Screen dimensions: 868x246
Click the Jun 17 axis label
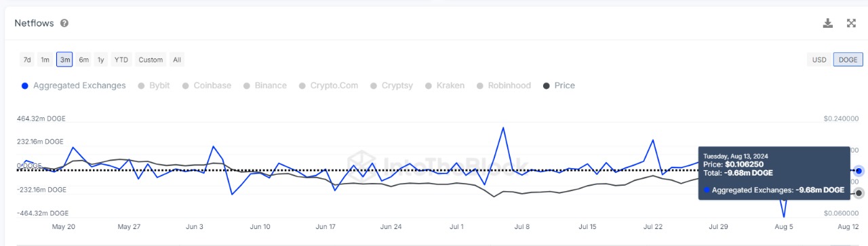click(325, 227)
